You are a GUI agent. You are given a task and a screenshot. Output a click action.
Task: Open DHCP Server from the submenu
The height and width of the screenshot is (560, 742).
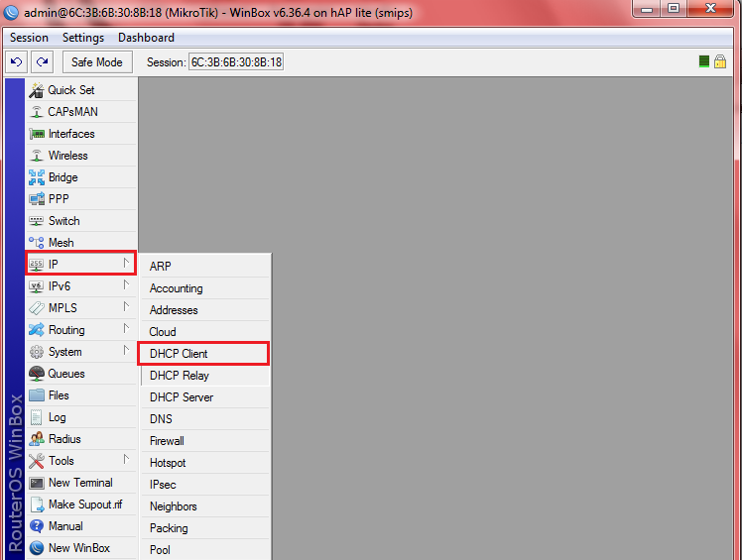(205, 397)
